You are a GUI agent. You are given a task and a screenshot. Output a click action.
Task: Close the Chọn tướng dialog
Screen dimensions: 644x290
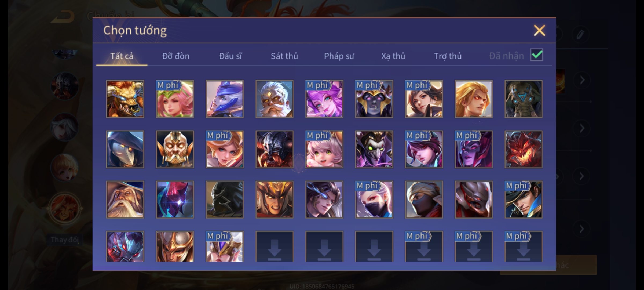coord(539,30)
